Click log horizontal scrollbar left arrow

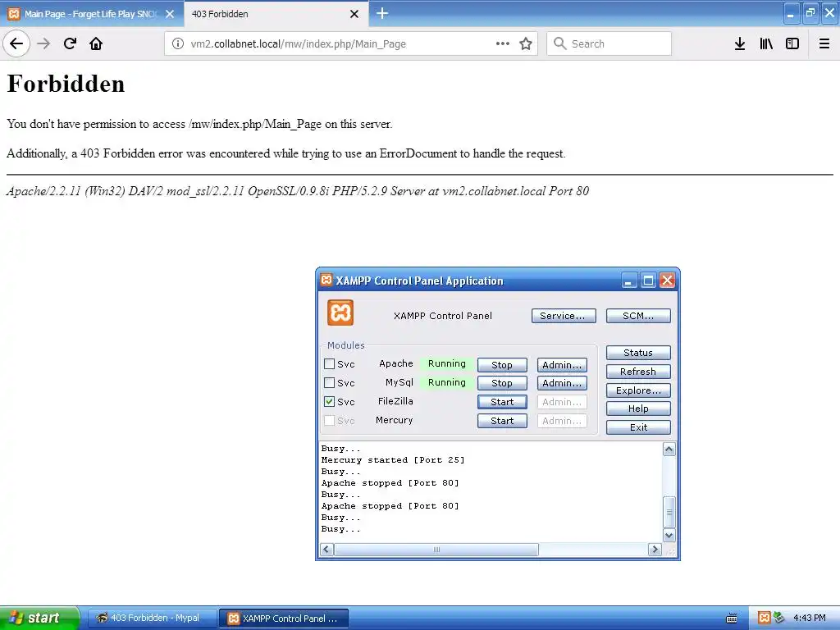326,550
